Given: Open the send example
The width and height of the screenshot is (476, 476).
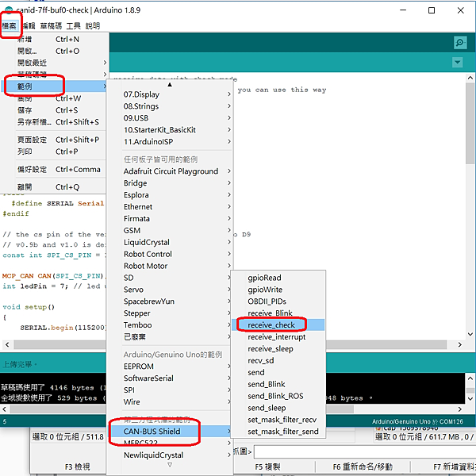Looking at the screenshot, I should tap(278, 373).
